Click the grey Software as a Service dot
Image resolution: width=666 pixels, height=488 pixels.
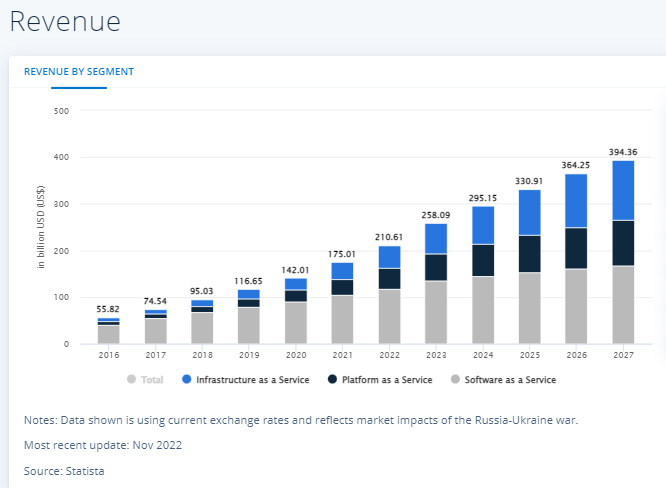pyautogui.click(x=455, y=379)
